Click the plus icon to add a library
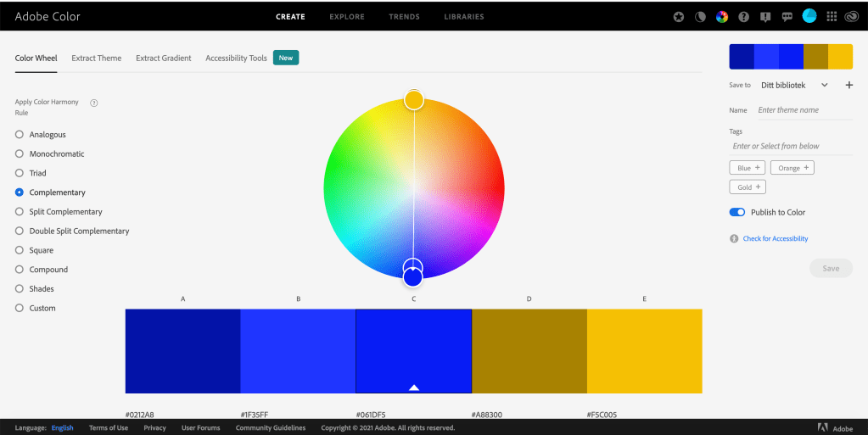 (848, 85)
